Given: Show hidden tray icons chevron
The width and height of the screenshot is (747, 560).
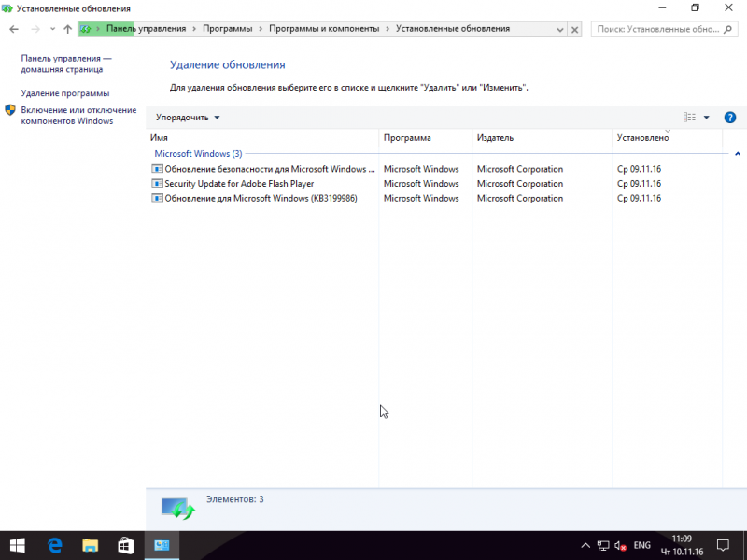Looking at the screenshot, I should point(585,546).
